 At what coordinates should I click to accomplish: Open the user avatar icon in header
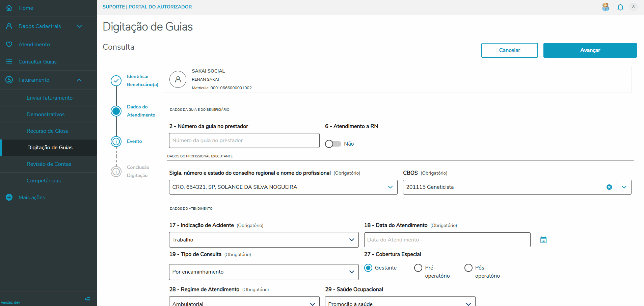click(x=633, y=7)
